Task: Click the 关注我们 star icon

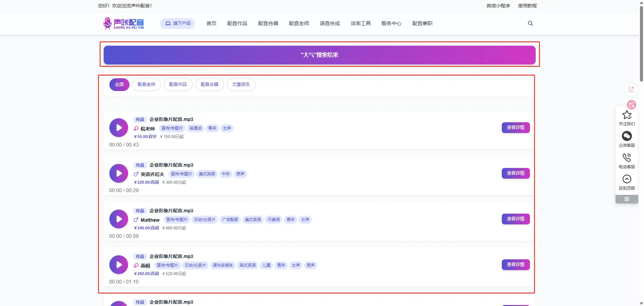Action: pos(627,115)
